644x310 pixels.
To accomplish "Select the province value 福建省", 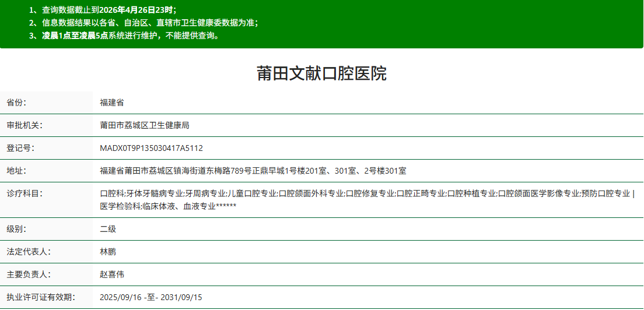I will coord(111,103).
